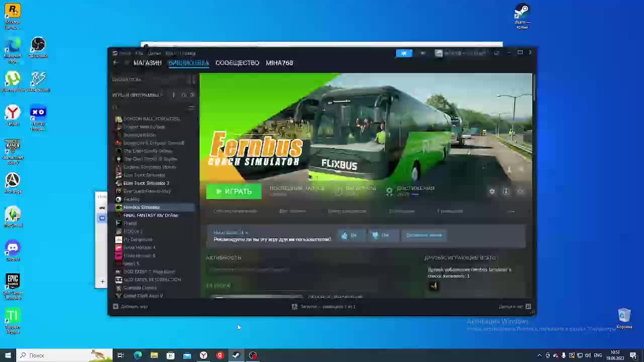Select Grand Theft Auto V in the list
The image size is (644, 362).
click(143, 296)
